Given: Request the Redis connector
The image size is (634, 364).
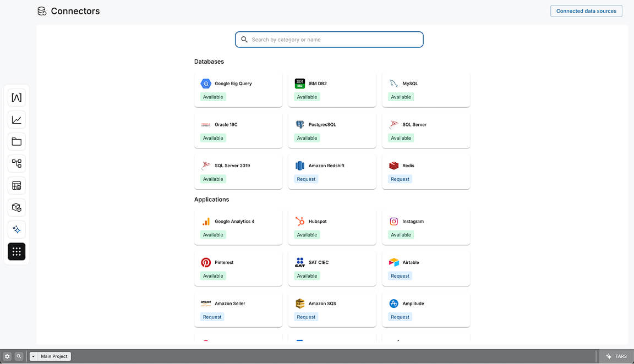Looking at the screenshot, I should pyautogui.click(x=400, y=179).
